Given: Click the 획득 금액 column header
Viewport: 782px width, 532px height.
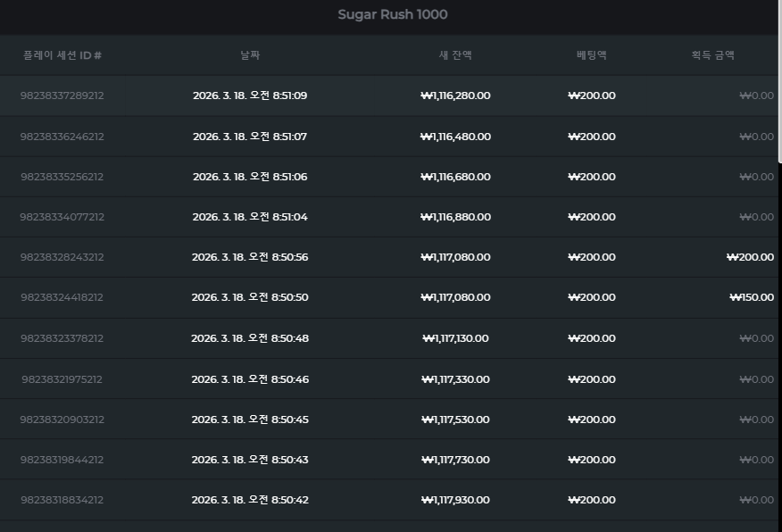Looking at the screenshot, I should point(712,54).
